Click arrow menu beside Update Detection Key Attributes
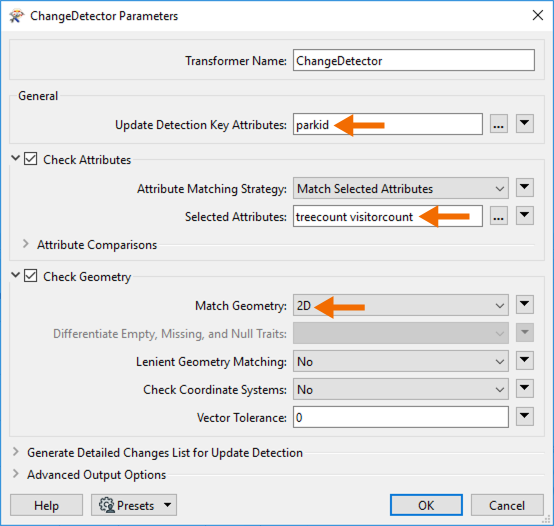The image size is (554, 526). pyautogui.click(x=525, y=124)
